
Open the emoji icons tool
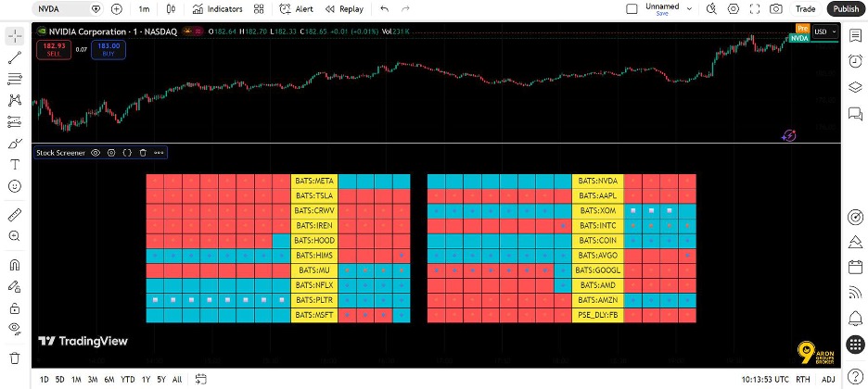15,186
